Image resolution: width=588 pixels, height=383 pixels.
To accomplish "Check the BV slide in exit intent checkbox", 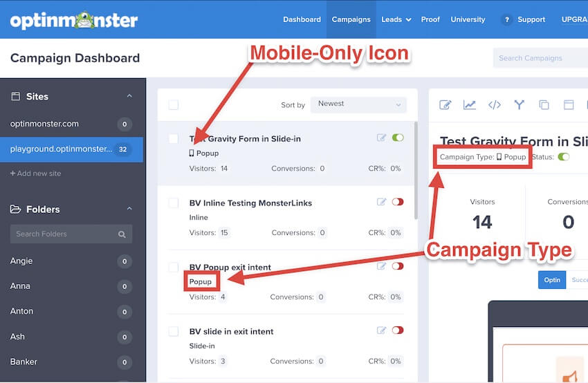I will (x=173, y=331).
